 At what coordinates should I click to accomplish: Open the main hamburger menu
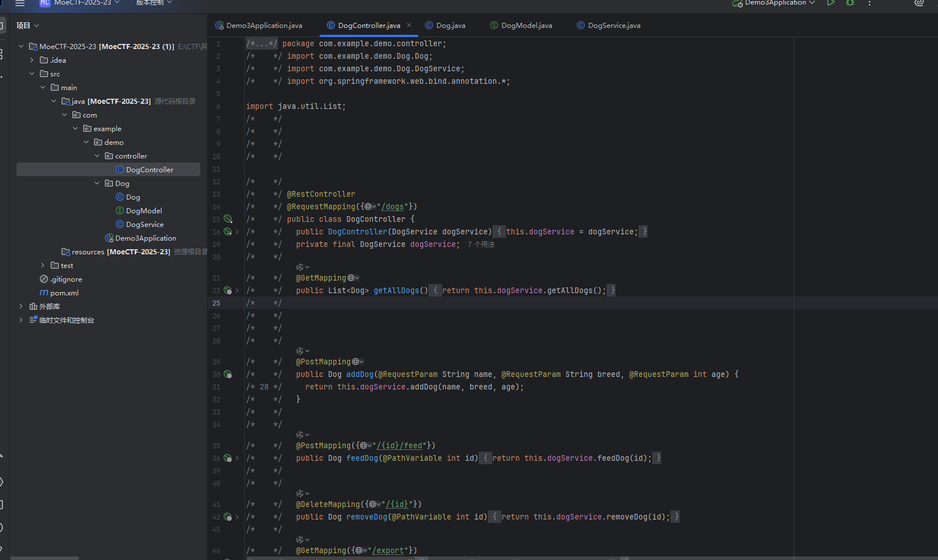coord(20,3)
